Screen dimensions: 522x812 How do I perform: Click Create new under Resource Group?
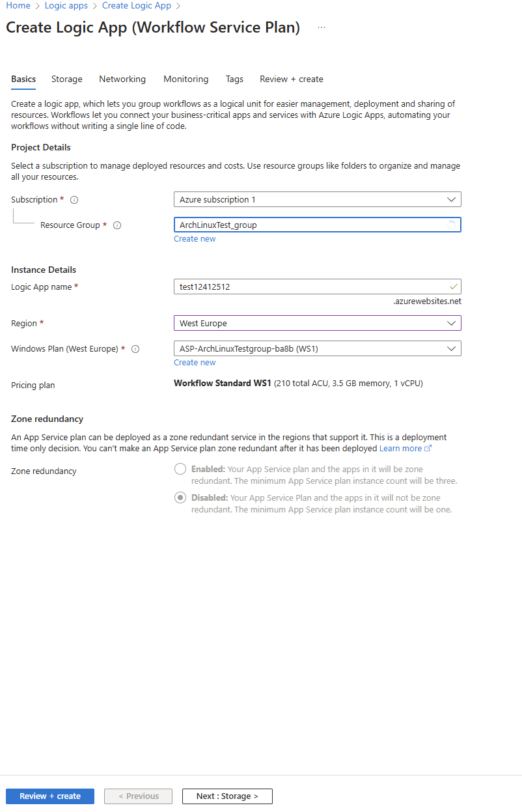click(x=195, y=239)
